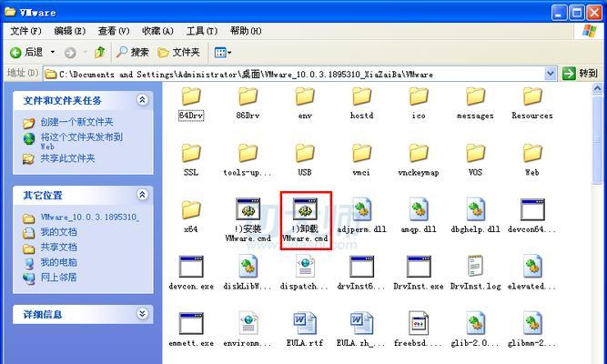Click the green up-one-level folder button
Viewport: 607px width, 364px height.
coord(100,52)
